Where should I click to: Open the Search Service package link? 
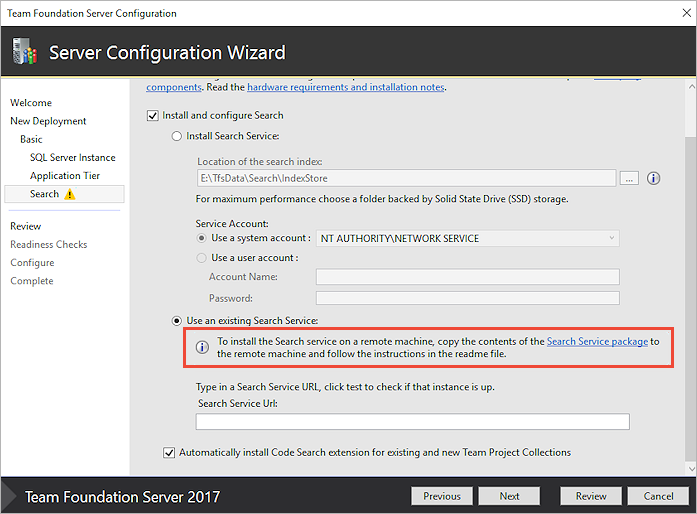click(x=597, y=341)
